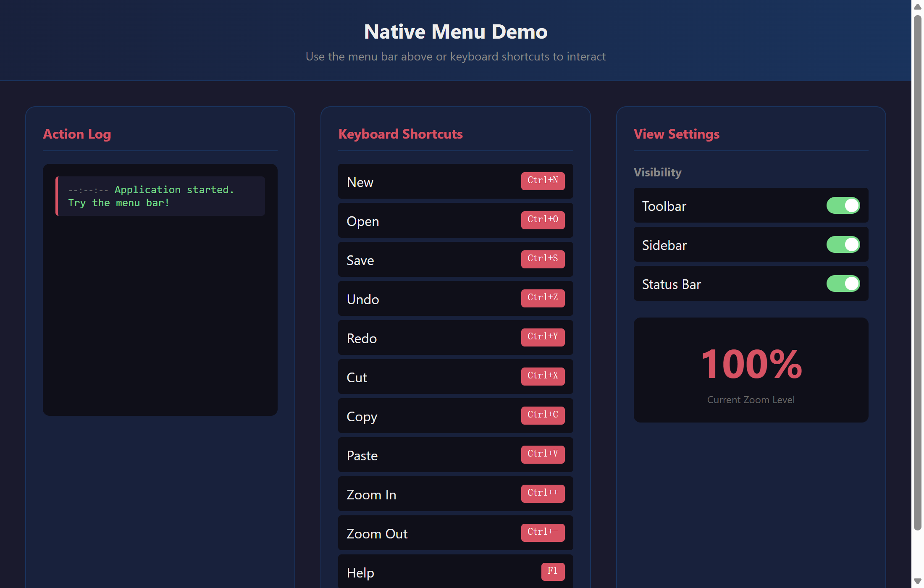
Task: Click the Redo shortcut entry
Action: coord(455,338)
